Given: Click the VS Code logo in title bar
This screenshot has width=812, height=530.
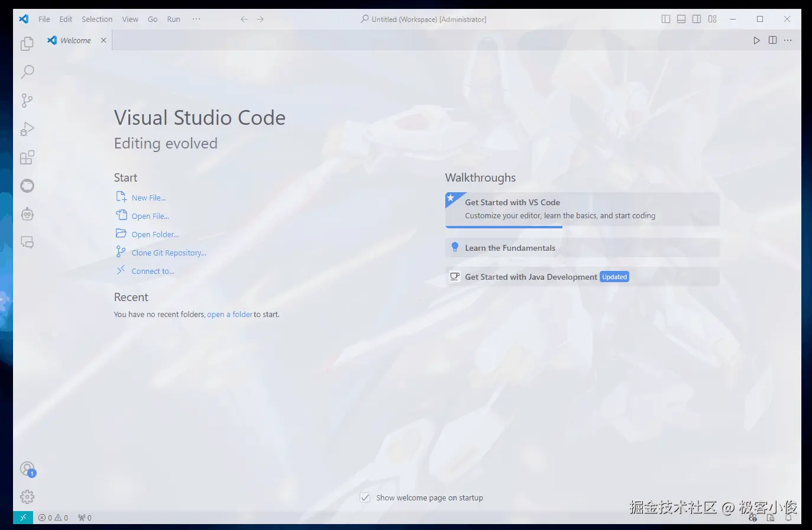Looking at the screenshot, I should coord(24,19).
